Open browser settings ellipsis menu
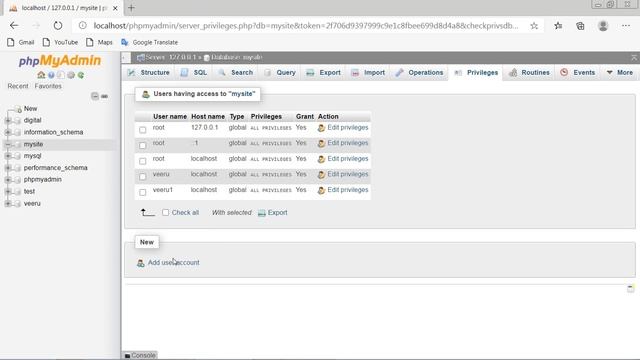 coord(626,26)
